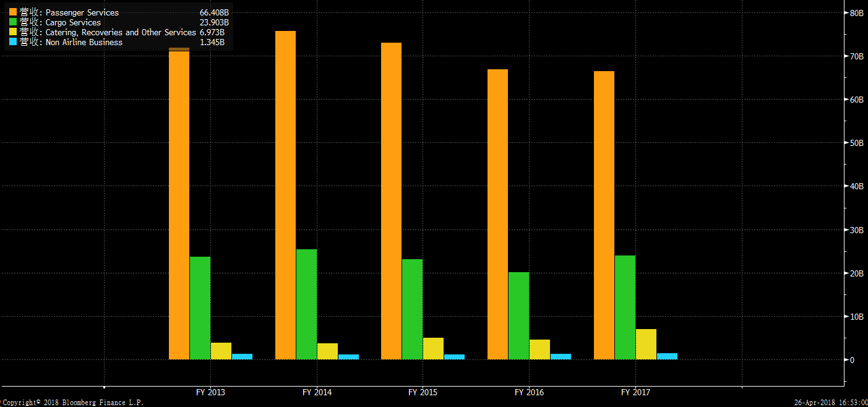The width and height of the screenshot is (868, 407).
Task: Click the FY 2013 x-axis label
Action: point(211,392)
